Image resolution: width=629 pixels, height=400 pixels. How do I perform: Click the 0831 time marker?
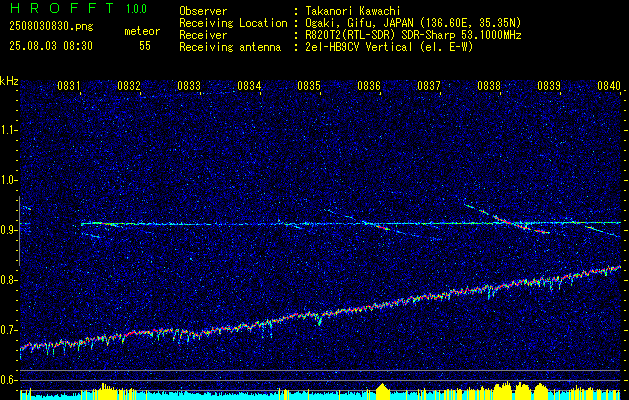[69, 85]
